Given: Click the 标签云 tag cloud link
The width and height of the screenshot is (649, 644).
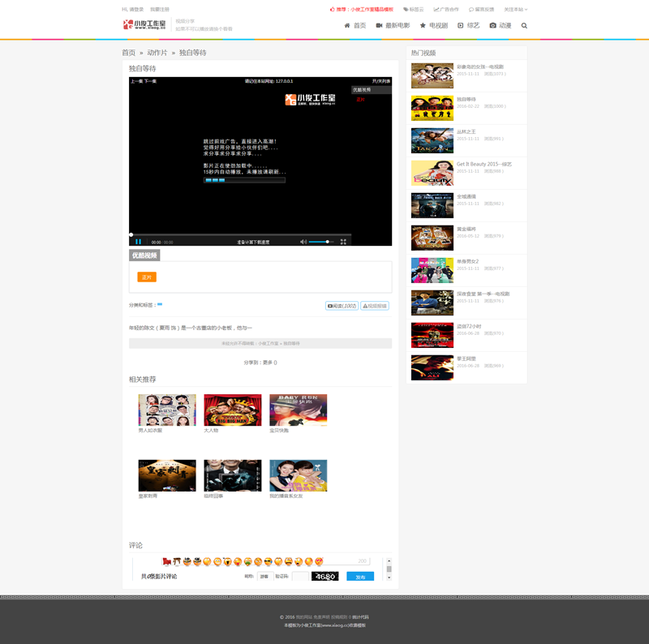Looking at the screenshot, I should coord(414,9).
